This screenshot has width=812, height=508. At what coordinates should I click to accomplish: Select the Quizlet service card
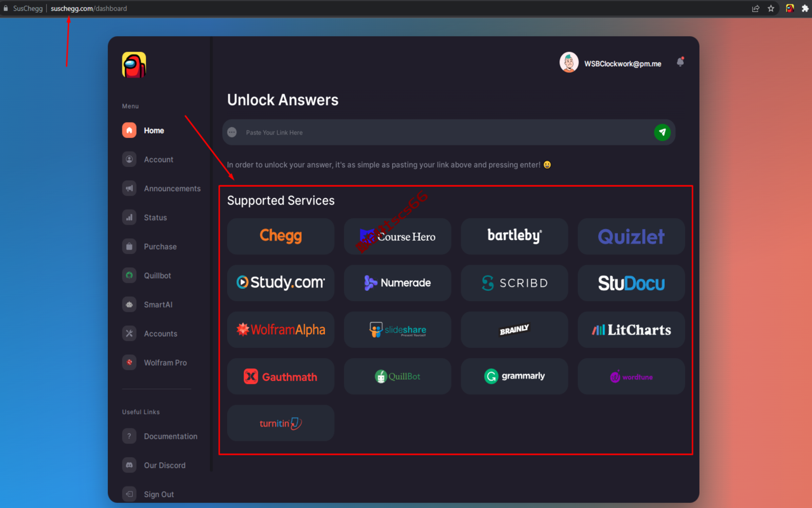click(x=631, y=236)
